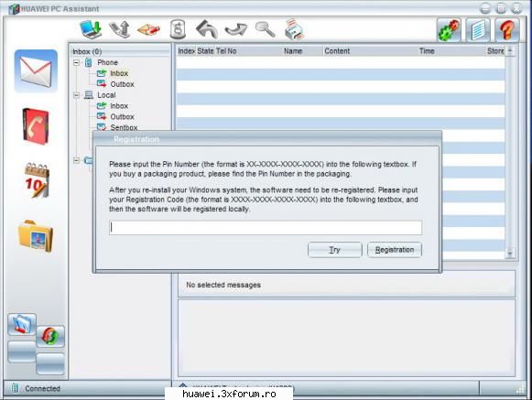Viewport: 532px width, 400px height.
Task: Collapse the Phone tree node
Action: coord(77,62)
